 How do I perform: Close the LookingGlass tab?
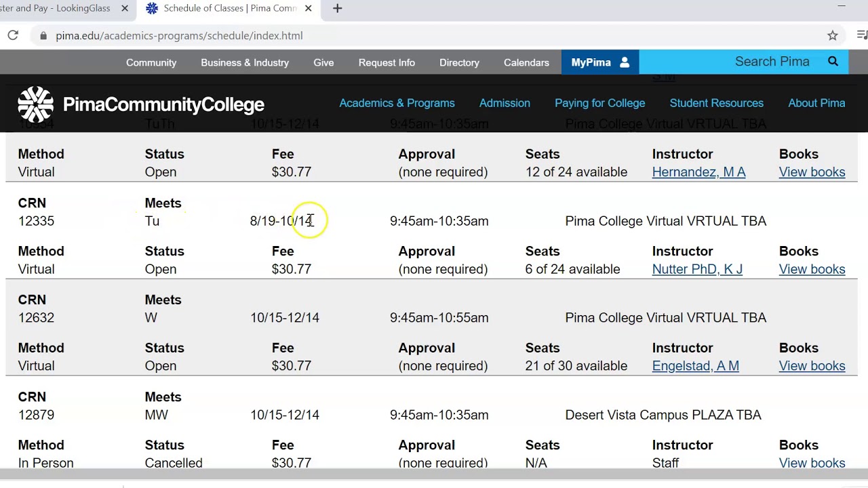coord(125,8)
